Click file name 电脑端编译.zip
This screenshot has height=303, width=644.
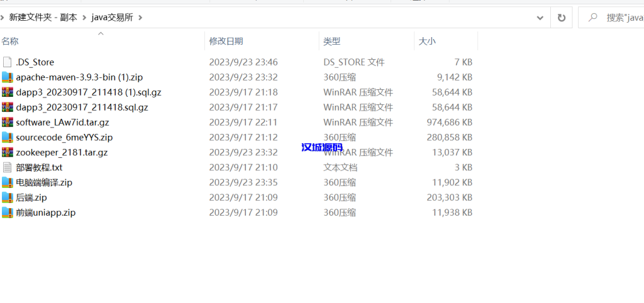coord(44,183)
